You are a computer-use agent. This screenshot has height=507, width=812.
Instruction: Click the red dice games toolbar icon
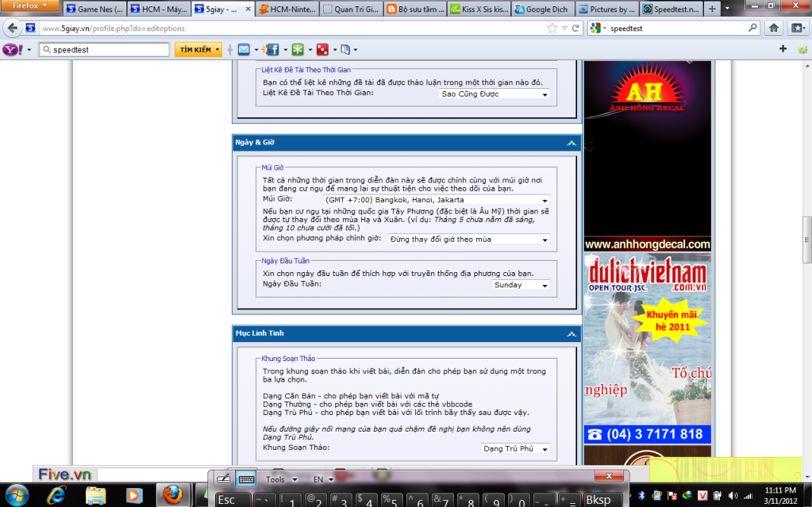point(322,48)
